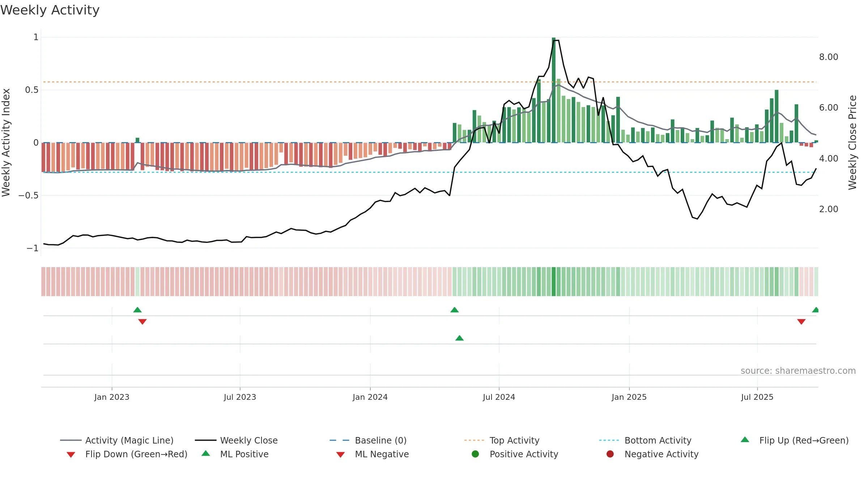Toggle Baseline (0) legend entry
The image size is (868, 488).
pyautogui.click(x=368, y=440)
